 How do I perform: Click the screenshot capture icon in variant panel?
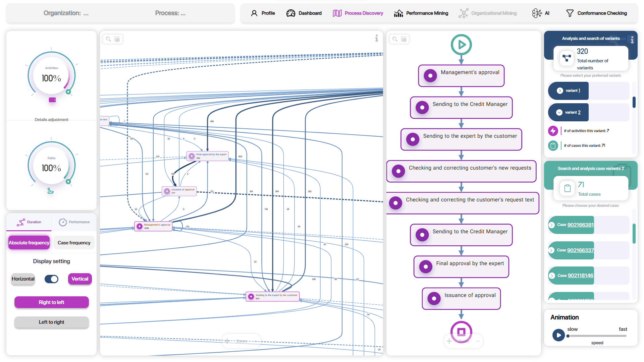coord(404,39)
